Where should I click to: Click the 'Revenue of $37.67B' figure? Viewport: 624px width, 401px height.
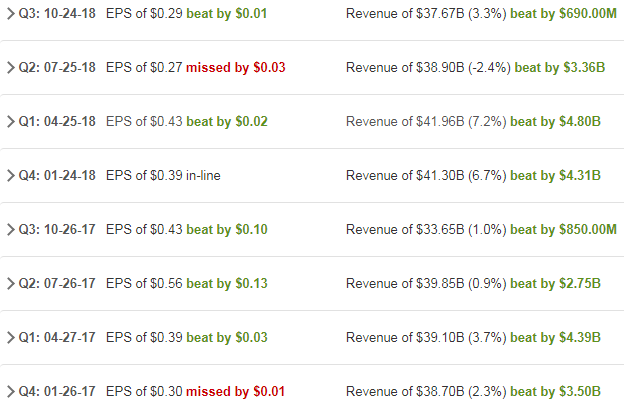(405, 14)
